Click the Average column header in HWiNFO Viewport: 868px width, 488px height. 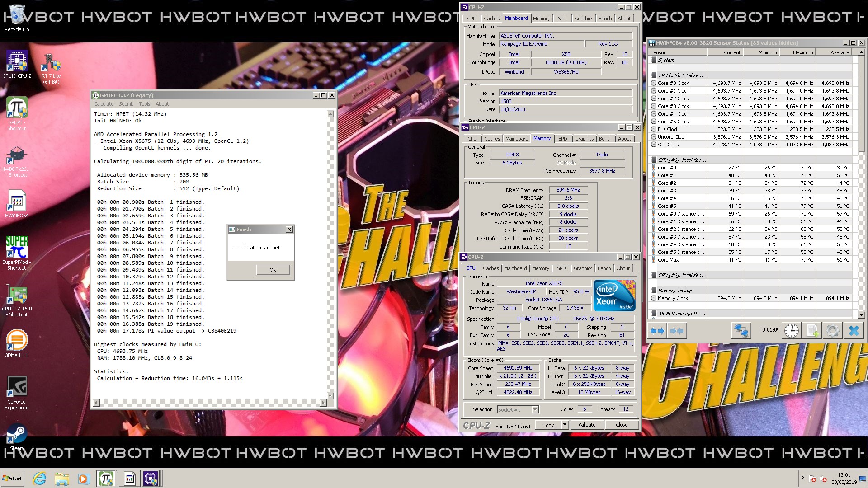pos(833,52)
